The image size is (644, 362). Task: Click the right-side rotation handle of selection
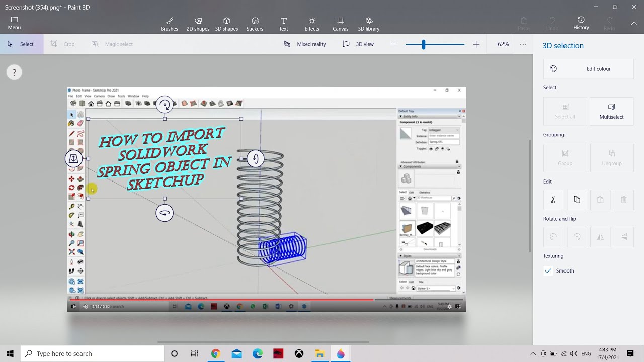click(255, 159)
